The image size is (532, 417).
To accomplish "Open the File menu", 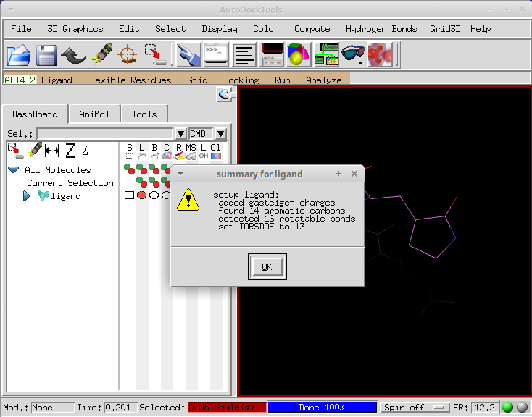I will [21, 29].
